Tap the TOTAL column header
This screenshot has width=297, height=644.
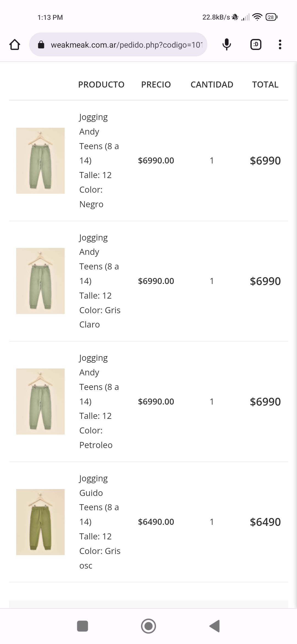tap(265, 84)
